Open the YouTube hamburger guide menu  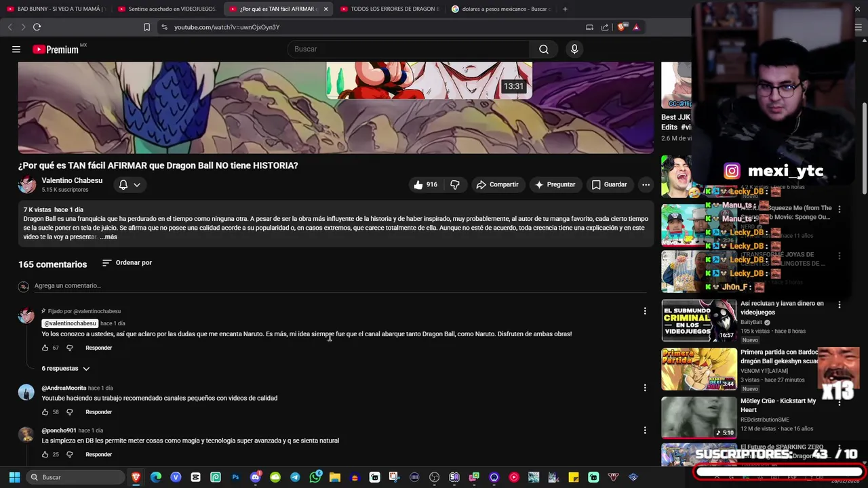tap(16, 49)
